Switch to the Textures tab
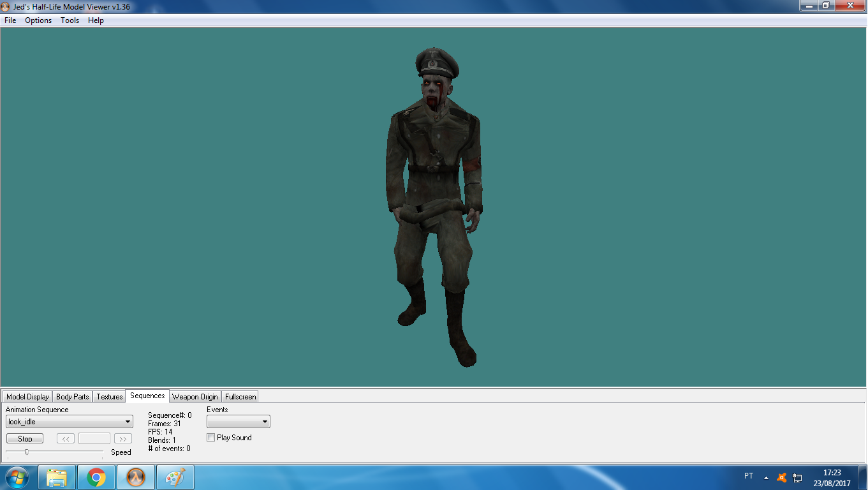 click(x=110, y=397)
